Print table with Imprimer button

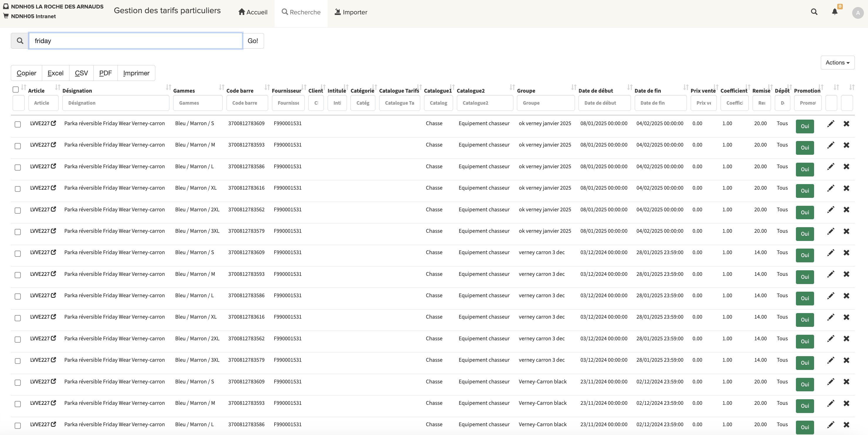[x=137, y=73]
